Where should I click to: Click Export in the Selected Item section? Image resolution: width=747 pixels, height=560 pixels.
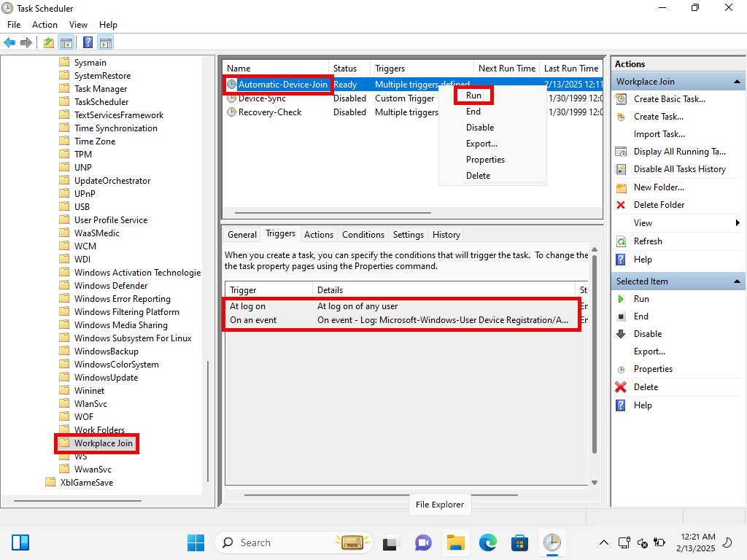(649, 351)
